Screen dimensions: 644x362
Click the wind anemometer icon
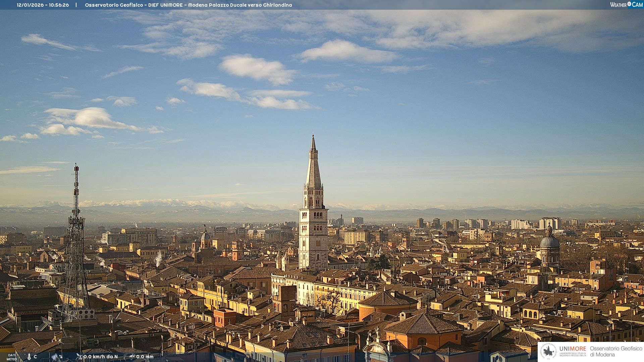79,357
